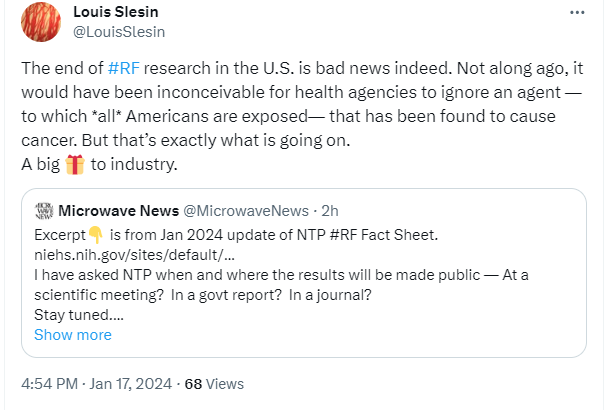Expand quoted tweet with Show more

(73, 335)
